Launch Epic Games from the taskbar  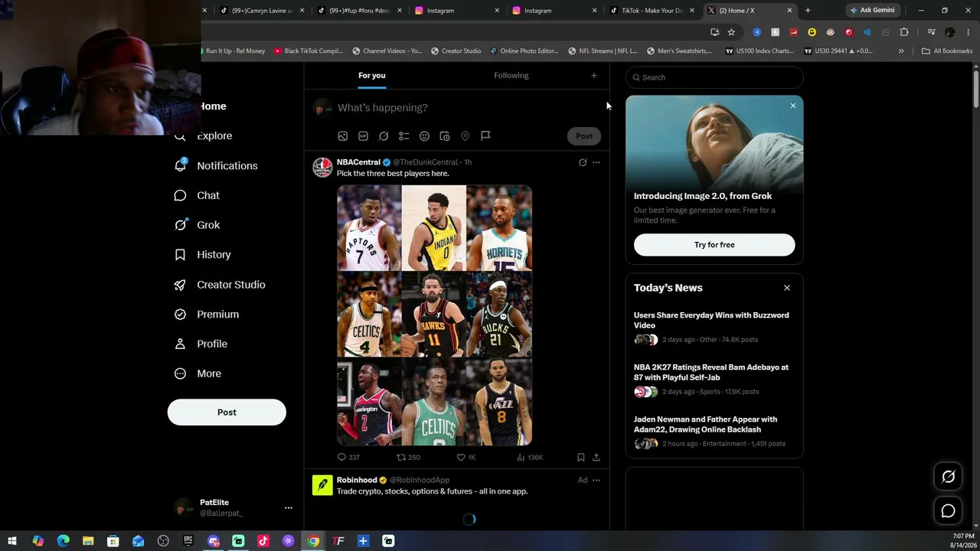point(188,541)
